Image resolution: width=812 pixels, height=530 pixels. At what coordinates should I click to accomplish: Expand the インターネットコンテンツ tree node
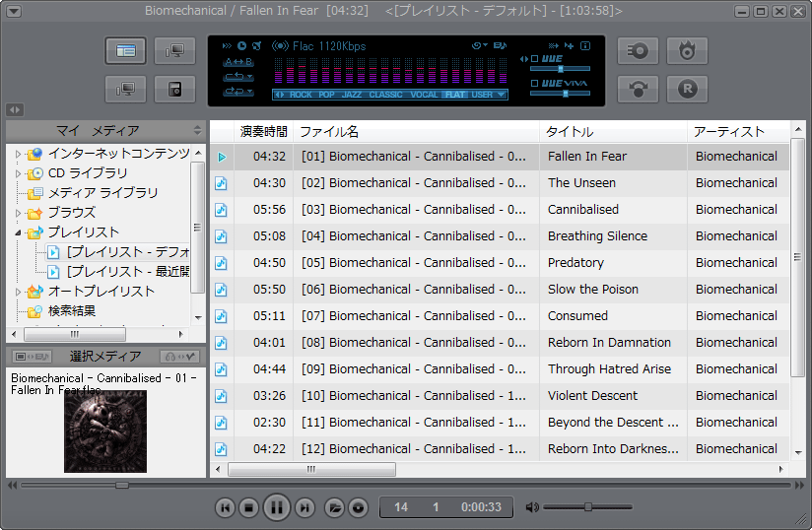[x=18, y=154]
